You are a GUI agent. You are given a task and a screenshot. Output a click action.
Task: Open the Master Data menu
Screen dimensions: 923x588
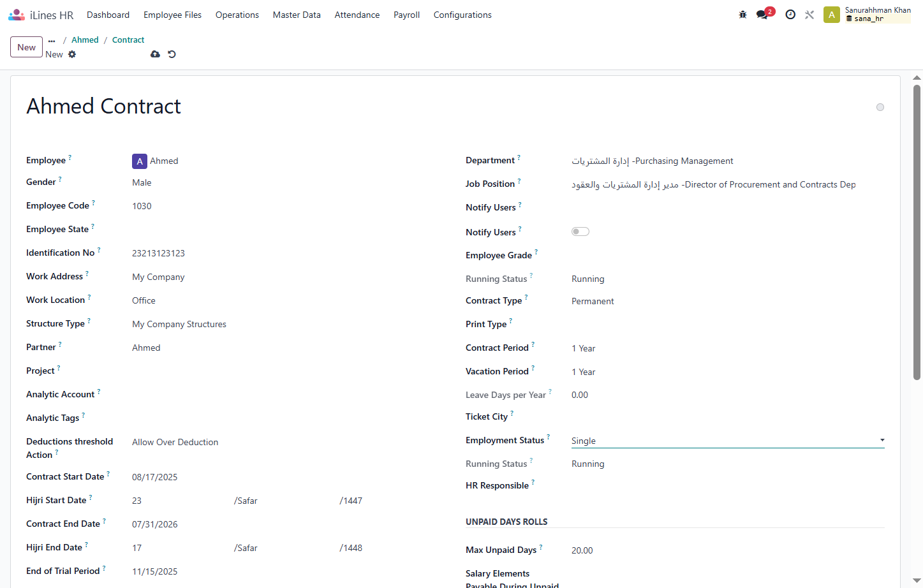click(x=297, y=15)
